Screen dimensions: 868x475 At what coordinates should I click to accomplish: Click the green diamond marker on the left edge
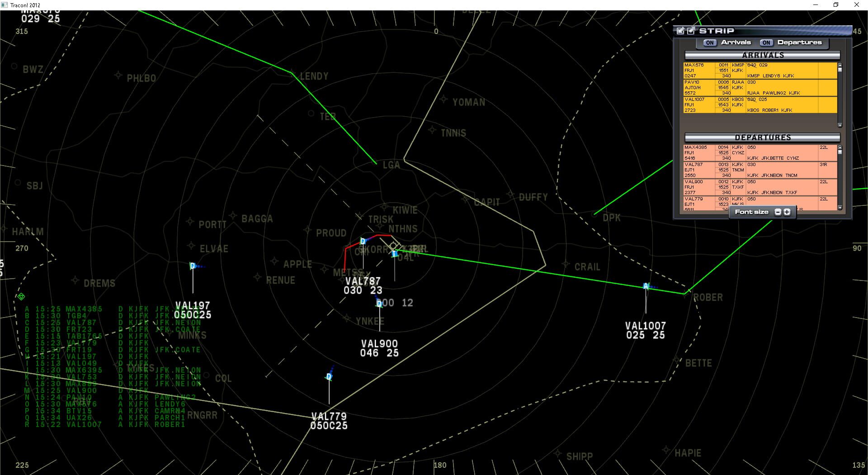coord(21,297)
